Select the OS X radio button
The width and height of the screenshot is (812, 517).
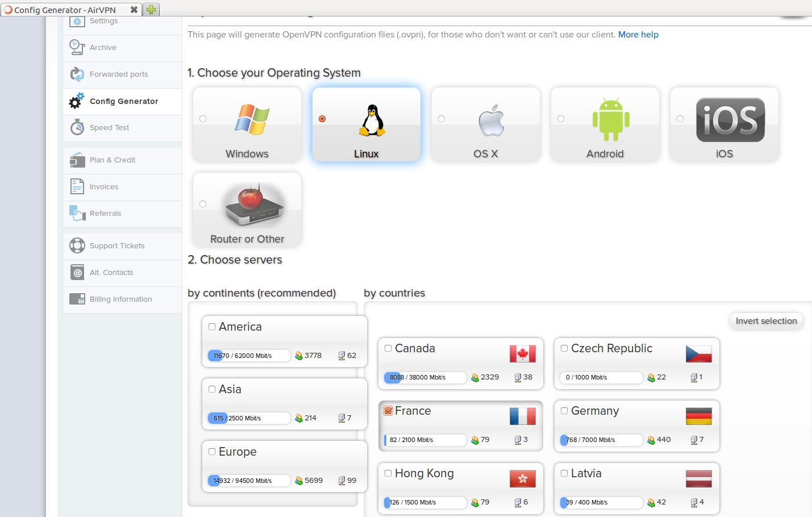442,119
